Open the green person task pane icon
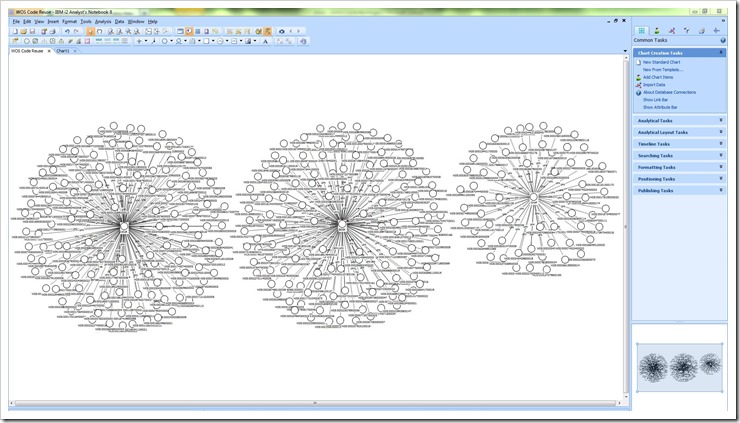Image resolution: width=740 pixels, height=423 pixels. point(656,31)
